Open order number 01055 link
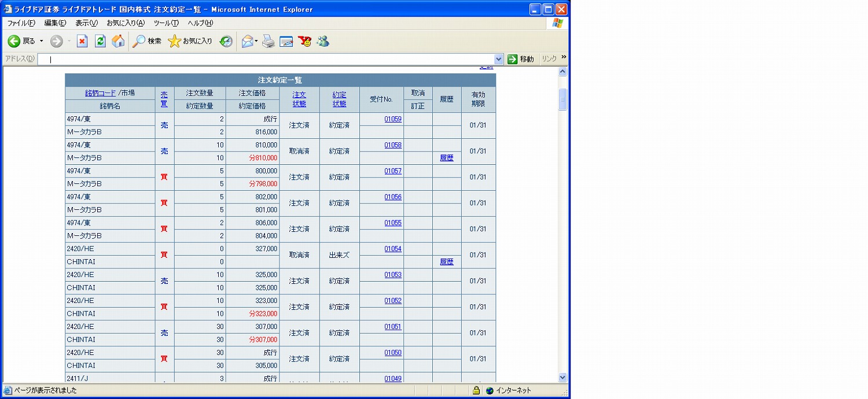This screenshot has width=868, height=399. 393,223
